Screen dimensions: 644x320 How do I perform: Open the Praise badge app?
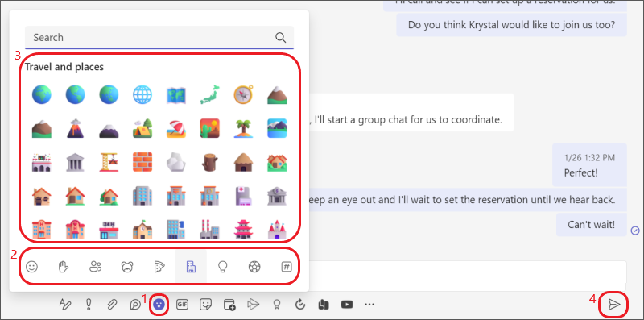[x=276, y=305]
